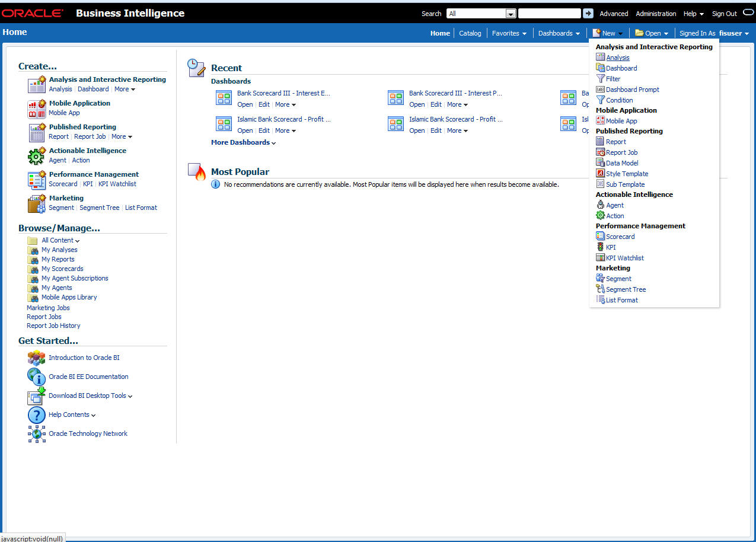Click into the search text field
This screenshot has width=756, height=542.
[549, 13]
